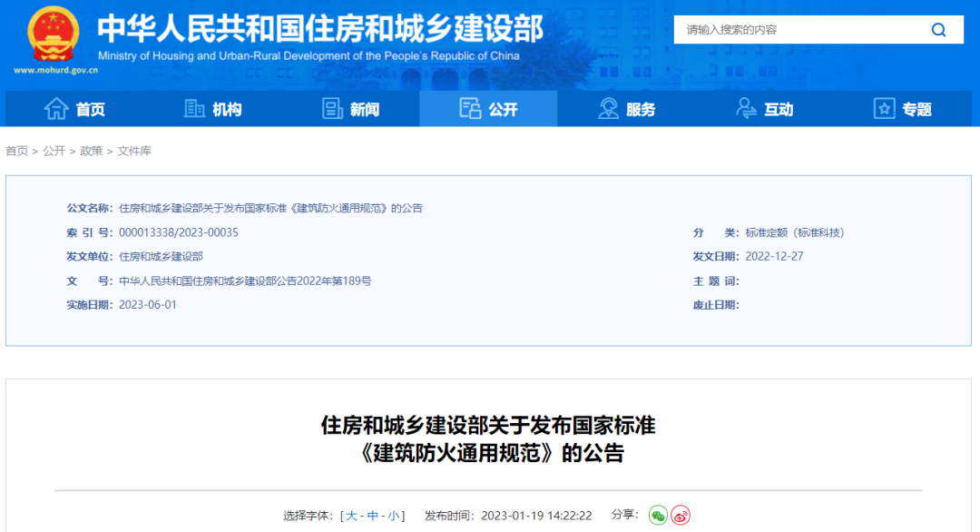Click the newspaper icon beside 新闻
The width and height of the screenshot is (980, 532).
(x=333, y=109)
